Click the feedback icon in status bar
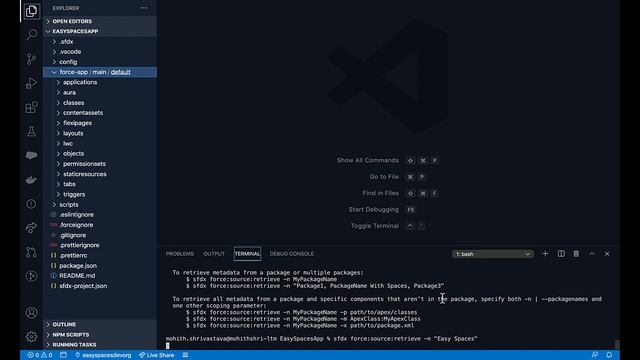 tap(595, 355)
